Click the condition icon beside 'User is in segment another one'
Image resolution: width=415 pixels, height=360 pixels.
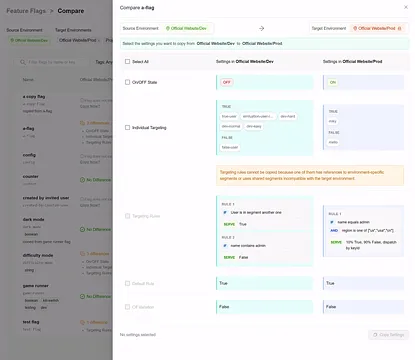(225, 212)
